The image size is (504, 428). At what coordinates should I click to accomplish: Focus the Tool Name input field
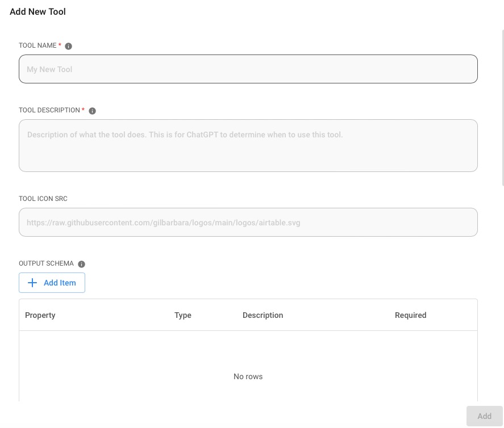248,69
